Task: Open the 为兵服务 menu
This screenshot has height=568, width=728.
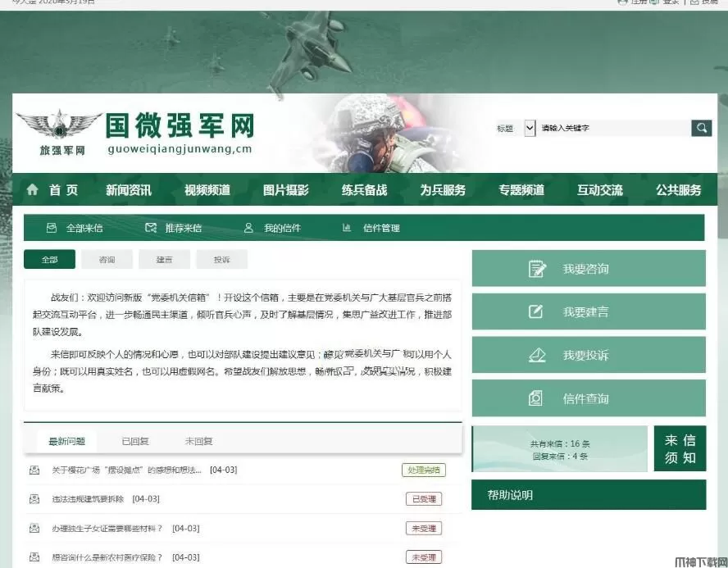Action: coord(443,190)
